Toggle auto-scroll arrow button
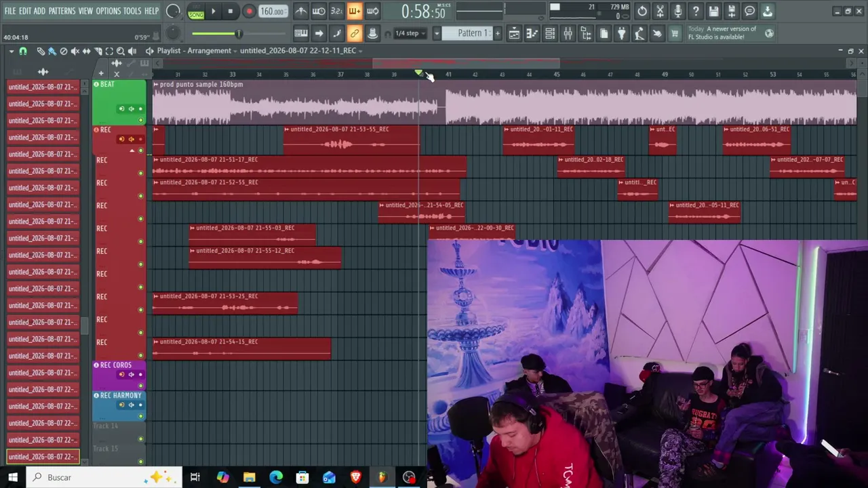 tap(319, 33)
